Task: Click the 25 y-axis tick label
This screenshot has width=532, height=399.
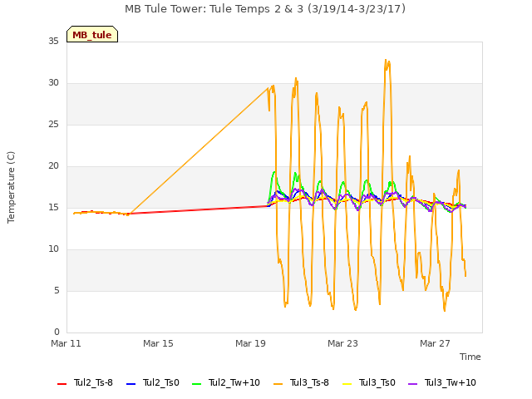Action: tap(53, 124)
